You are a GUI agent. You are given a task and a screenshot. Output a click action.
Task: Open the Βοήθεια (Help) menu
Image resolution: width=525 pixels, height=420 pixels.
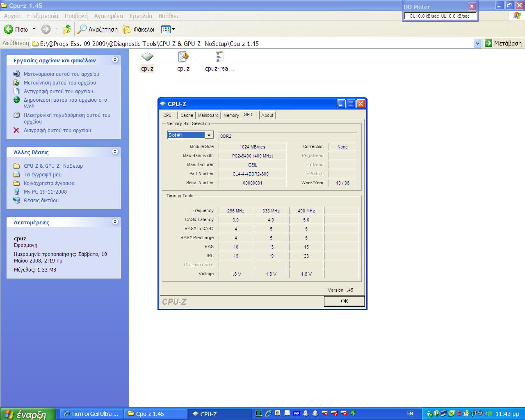click(x=168, y=16)
